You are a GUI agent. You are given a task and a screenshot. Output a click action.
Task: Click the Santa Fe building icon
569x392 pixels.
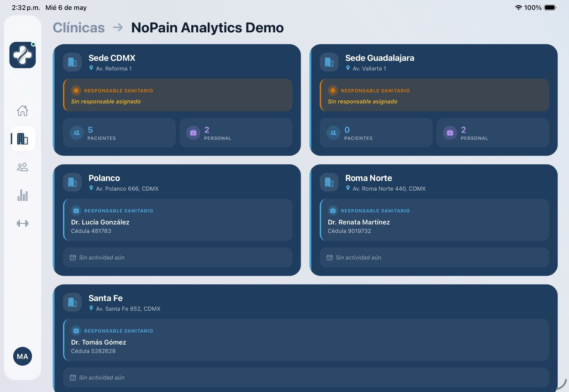pos(73,302)
